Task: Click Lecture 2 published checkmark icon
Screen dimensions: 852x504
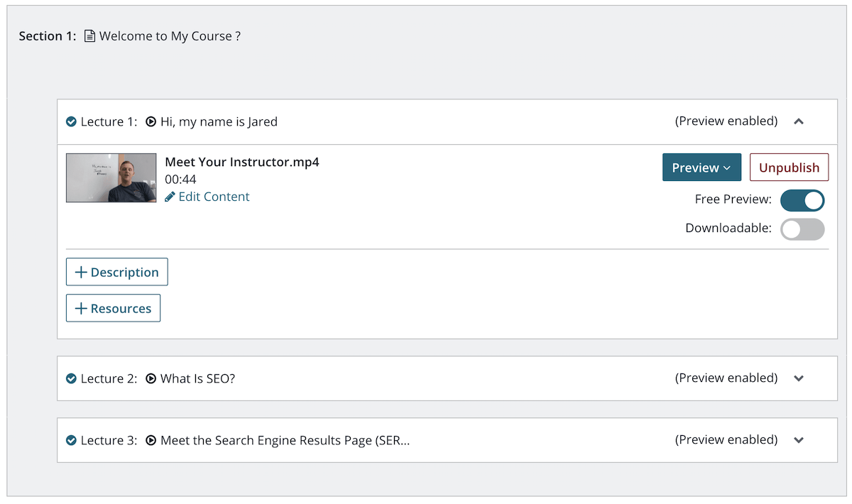Action: [71, 379]
